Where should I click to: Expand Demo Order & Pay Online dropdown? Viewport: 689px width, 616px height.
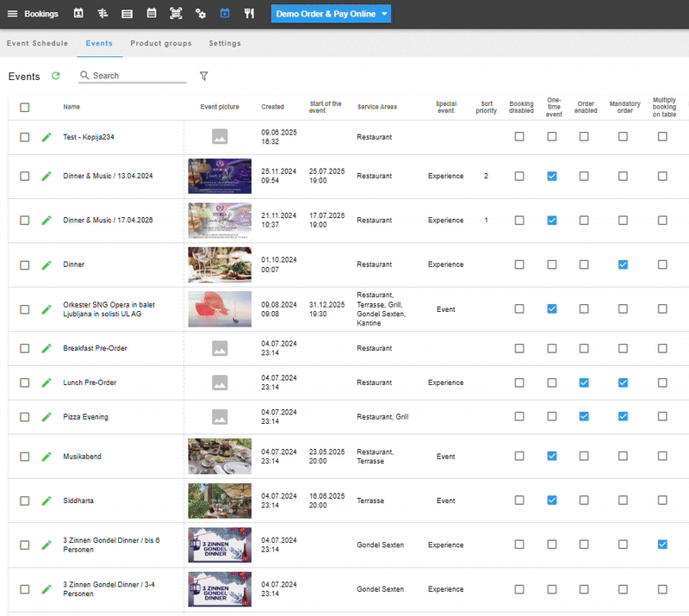tap(331, 14)
